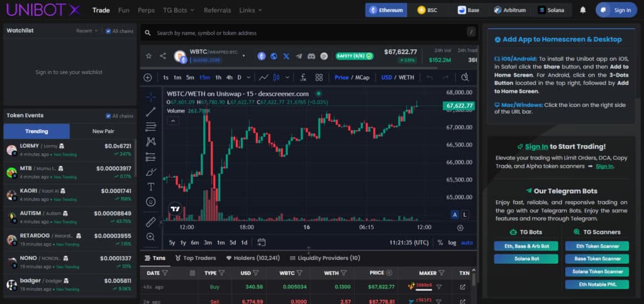Click the share icon next to WBTC

pos(163,56)
